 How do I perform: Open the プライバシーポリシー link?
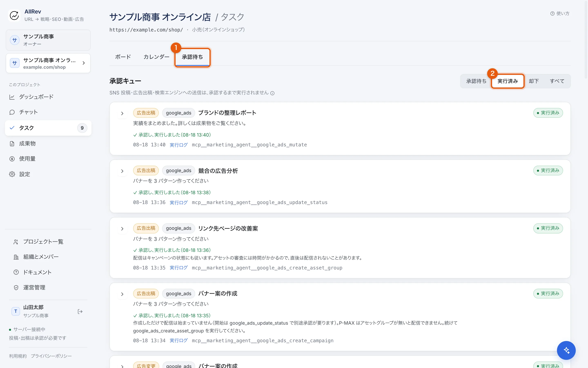point(51,356)
